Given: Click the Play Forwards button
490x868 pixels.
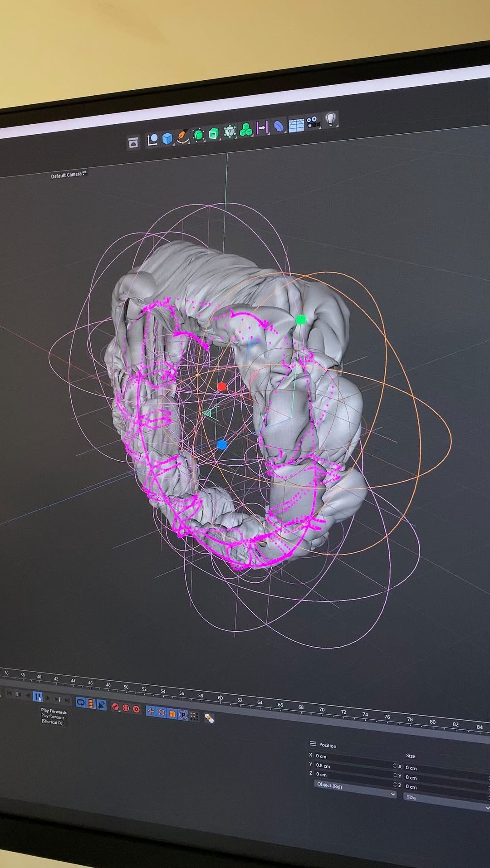Looking at the screenshot, I should click(38, 697).
